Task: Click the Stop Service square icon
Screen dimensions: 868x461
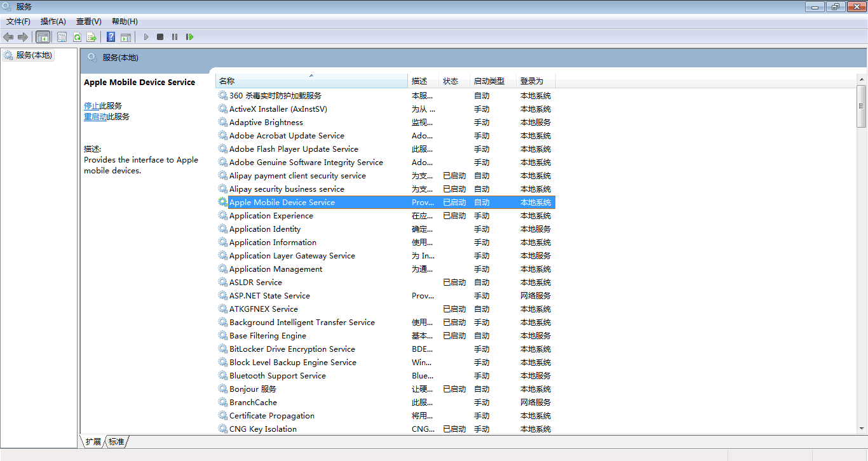Action: 160,37
